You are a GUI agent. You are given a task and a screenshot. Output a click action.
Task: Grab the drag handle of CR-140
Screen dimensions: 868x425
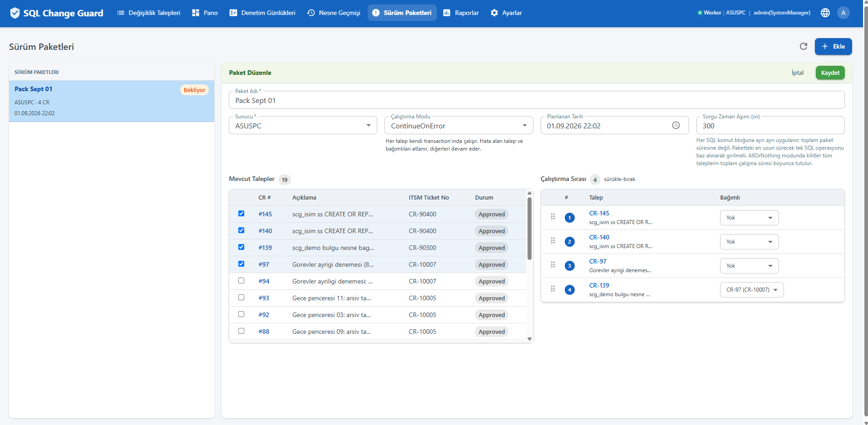pos(553,240)
